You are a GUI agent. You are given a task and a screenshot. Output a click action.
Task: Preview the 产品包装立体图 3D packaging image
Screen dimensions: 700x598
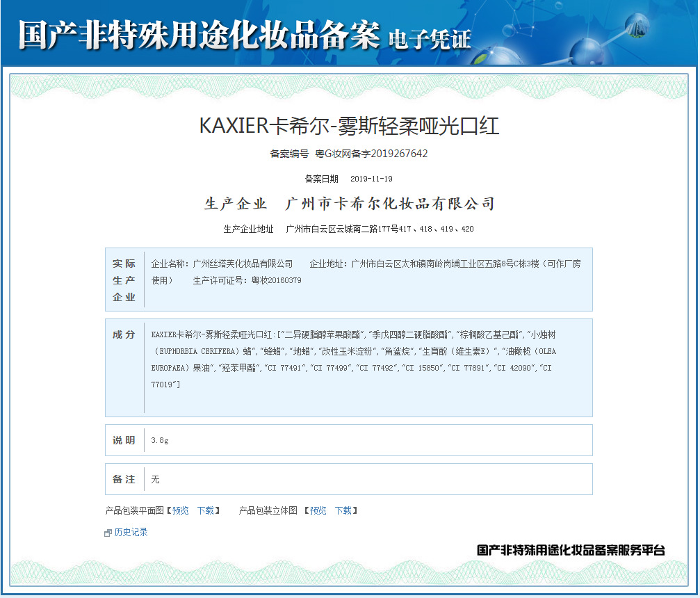(318, 510)
